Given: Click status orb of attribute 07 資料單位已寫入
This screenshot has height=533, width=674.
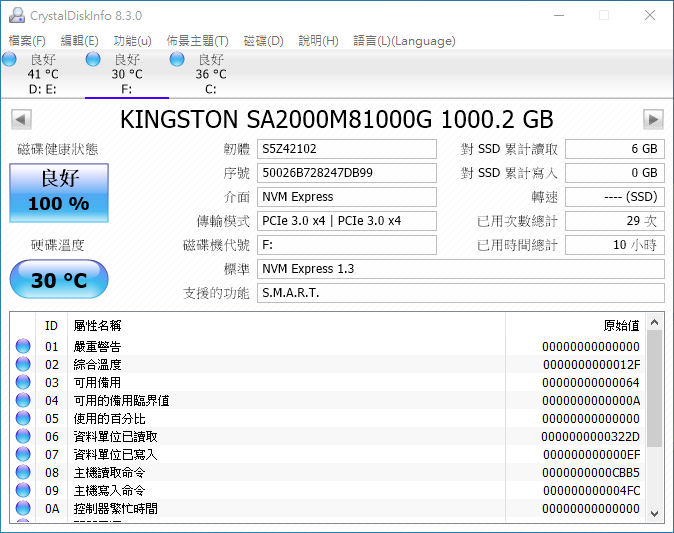Looking at the screenshot, I should pyautogui.click(x=23, y=455).
